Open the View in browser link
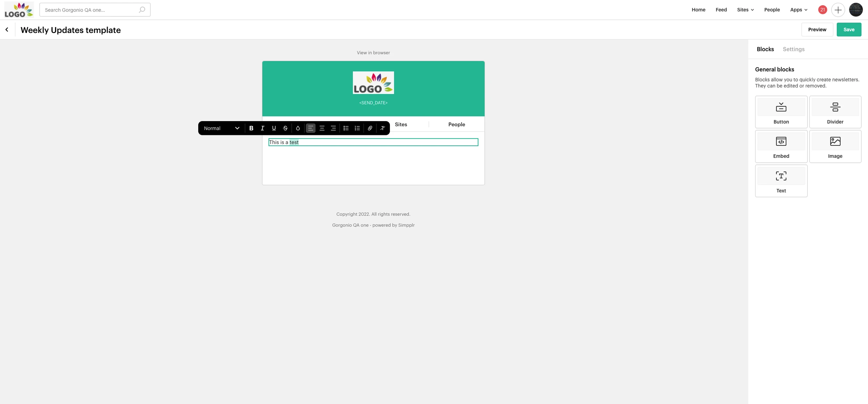 tap(373, 53)
